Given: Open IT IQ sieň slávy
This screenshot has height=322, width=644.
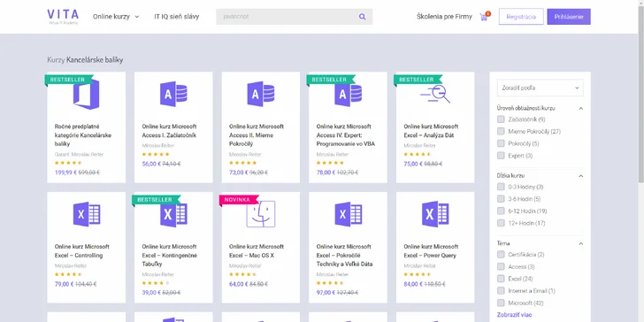Looking at the screenshot, I should click(x=177, y=17).
